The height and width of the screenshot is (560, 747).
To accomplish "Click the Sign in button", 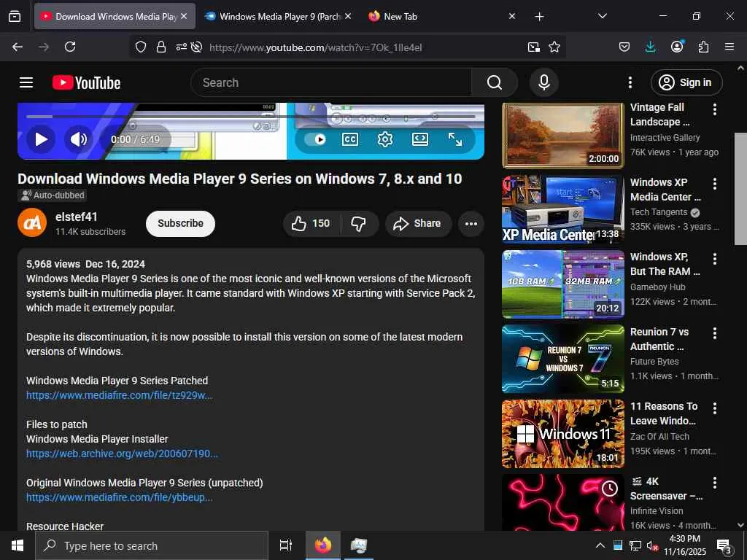I will pyautogui.click(x=686, y=82).
